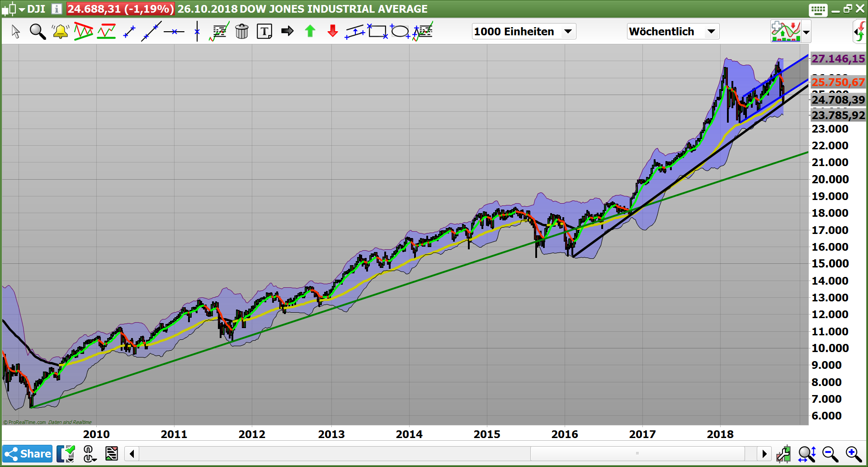Click the ProRealTime.com copyright text
Image resolution: width=868 pixels, height=467 pixels.
click(25, 422)
